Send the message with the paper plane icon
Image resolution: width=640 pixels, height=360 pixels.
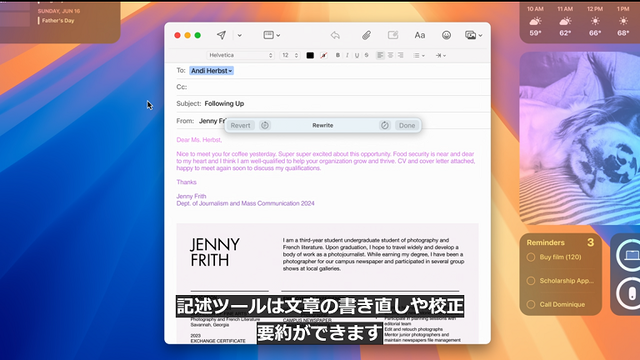point(221,35)
